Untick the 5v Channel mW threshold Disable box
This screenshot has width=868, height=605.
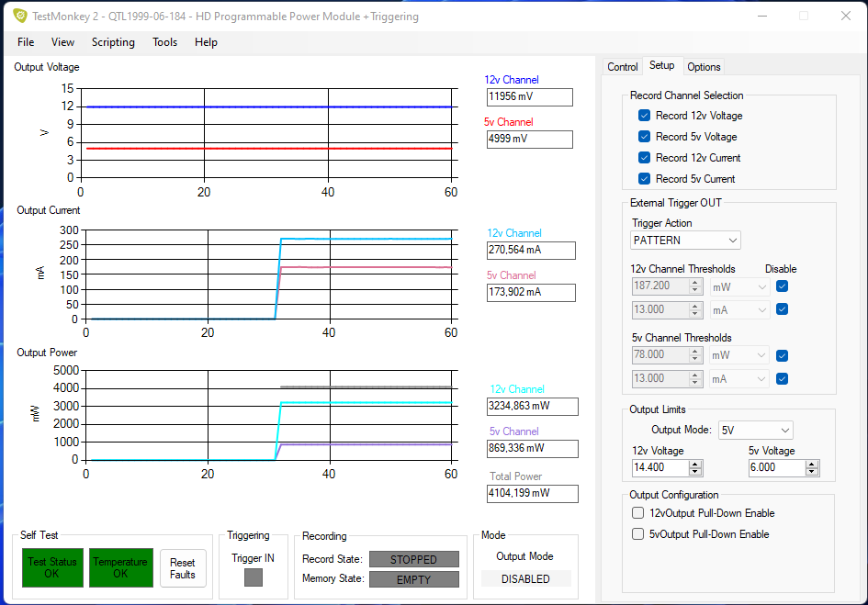[782, 356]
